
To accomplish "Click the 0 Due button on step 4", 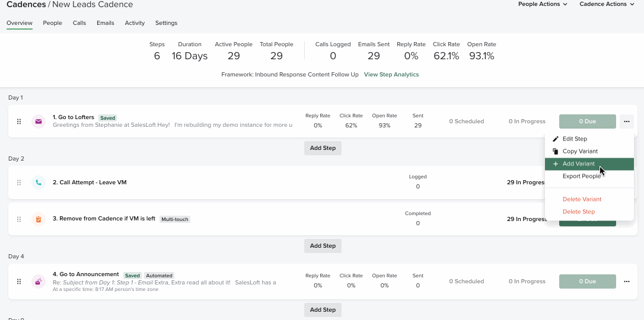I will pyautogui.click(x=587, y=281).
